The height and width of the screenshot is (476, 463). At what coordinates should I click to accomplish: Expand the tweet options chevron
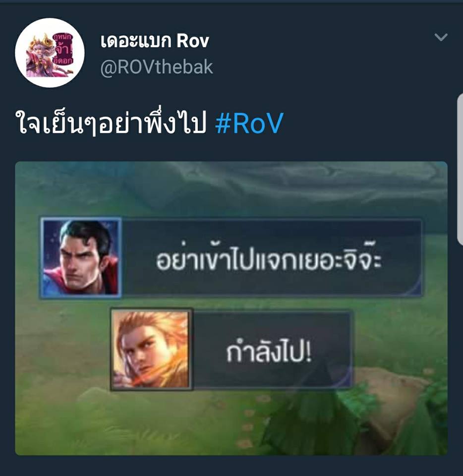[441, 37]
